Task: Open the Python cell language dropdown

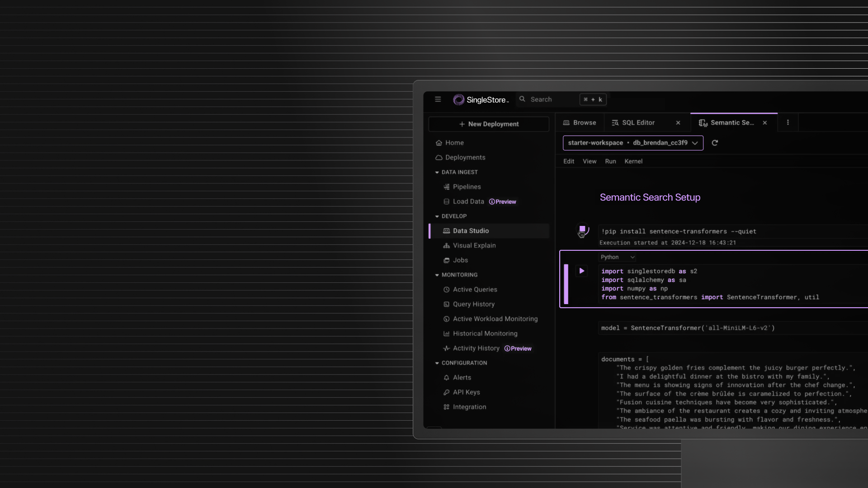Action: (618, 257)
